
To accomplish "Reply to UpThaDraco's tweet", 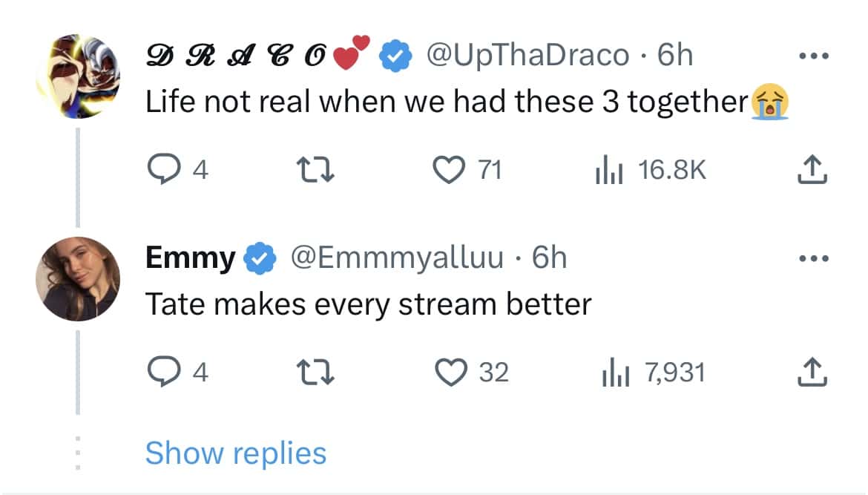I will point(161,171).
